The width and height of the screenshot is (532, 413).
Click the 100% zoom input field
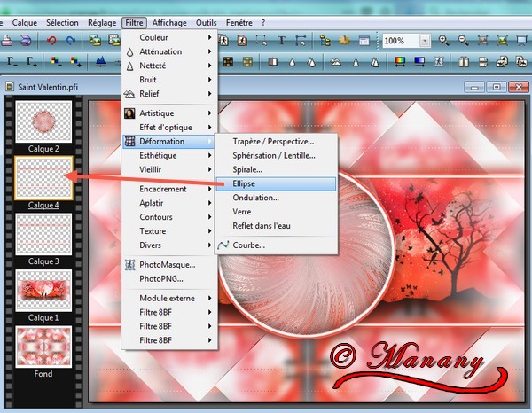pyautogui.click(x=401, y=41)
